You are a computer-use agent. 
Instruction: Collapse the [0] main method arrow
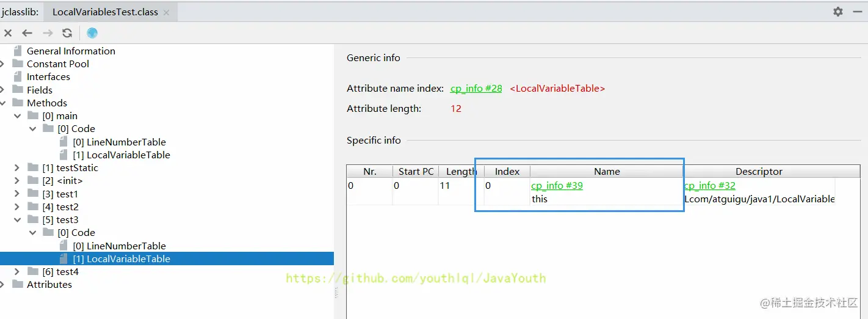pyautogui.click(x=18, y=116)
